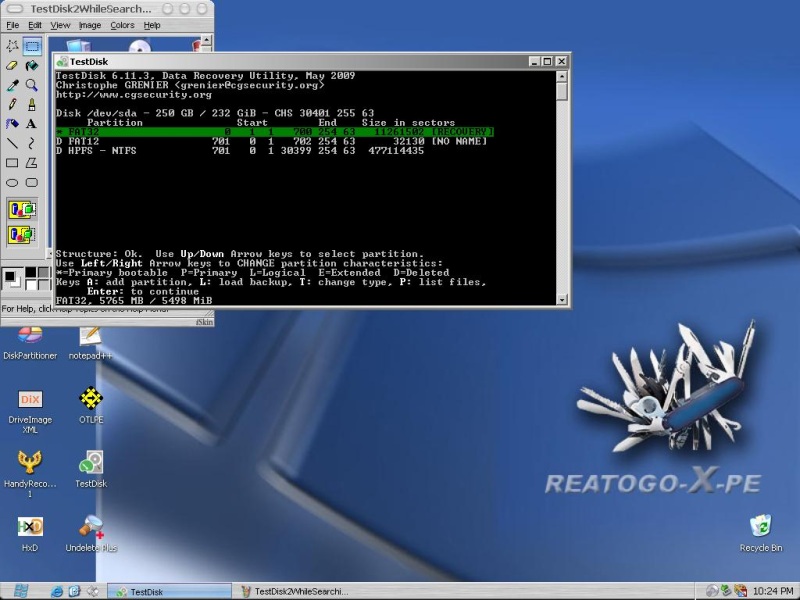800x600 pixels.
Task: Launch Internet Explorer from quick launch
Action: tap(57, 592)
